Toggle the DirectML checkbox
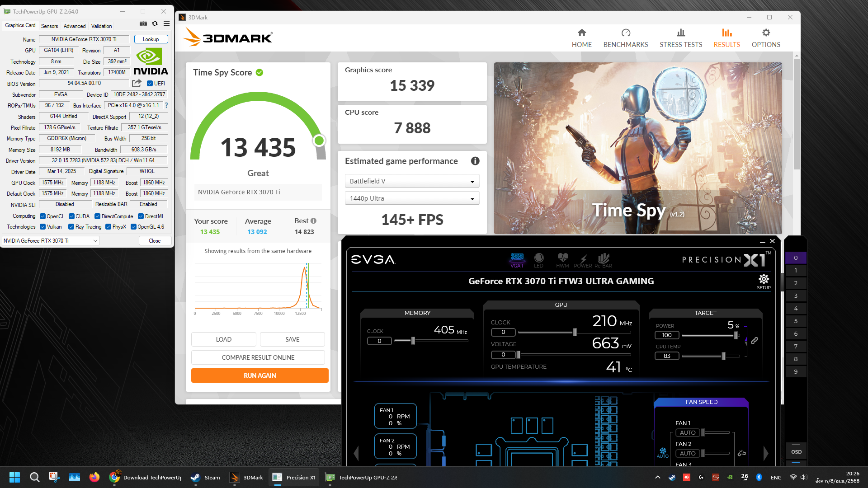 tap(141, 216)
